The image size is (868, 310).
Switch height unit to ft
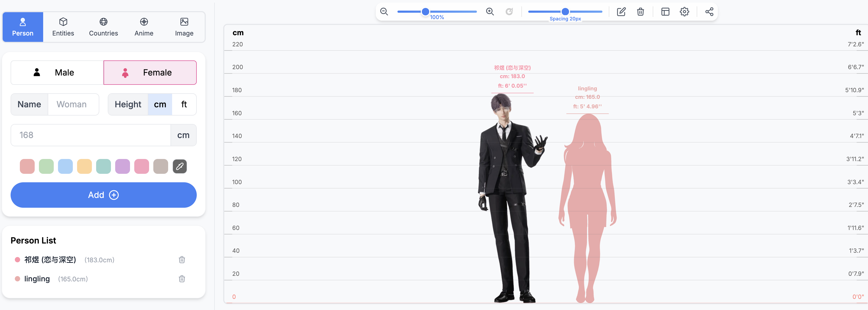184,105
